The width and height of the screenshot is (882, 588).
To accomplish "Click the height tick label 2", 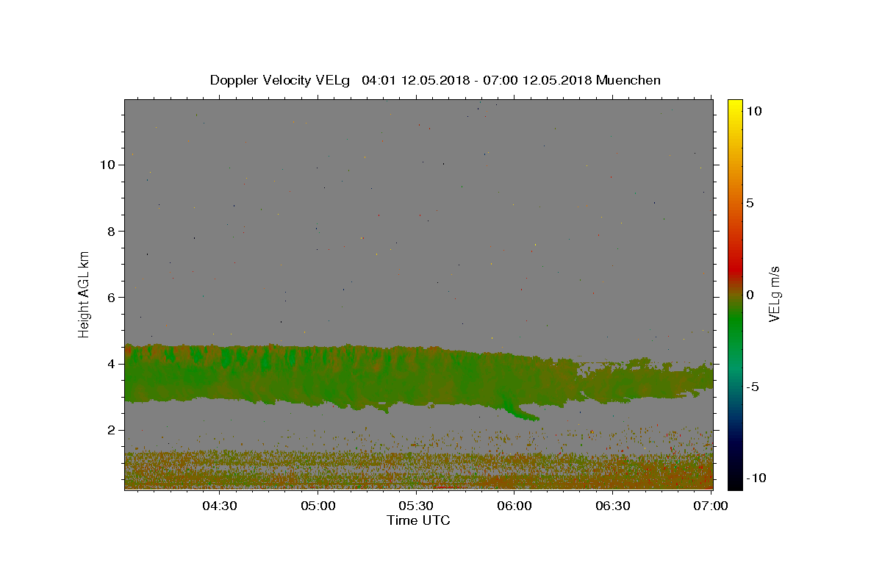I will [111, 430].
